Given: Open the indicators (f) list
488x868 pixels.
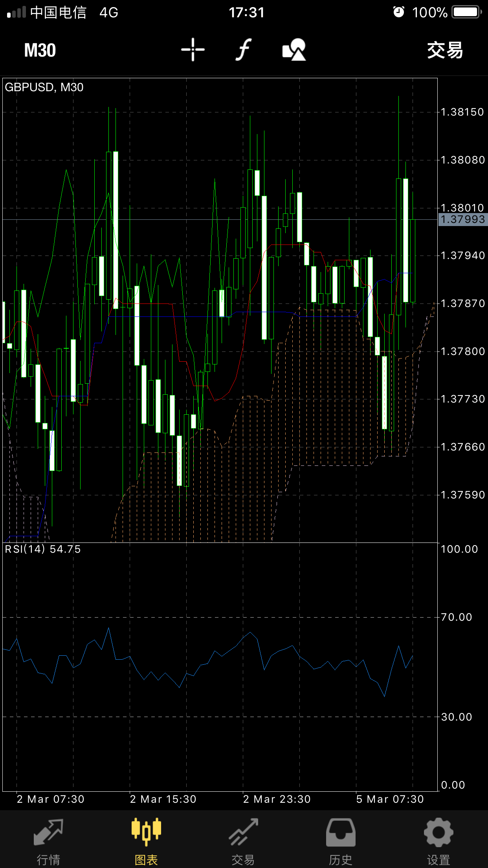Looking at the screenshot, I should pyautogui.click(x=244, y=50).
